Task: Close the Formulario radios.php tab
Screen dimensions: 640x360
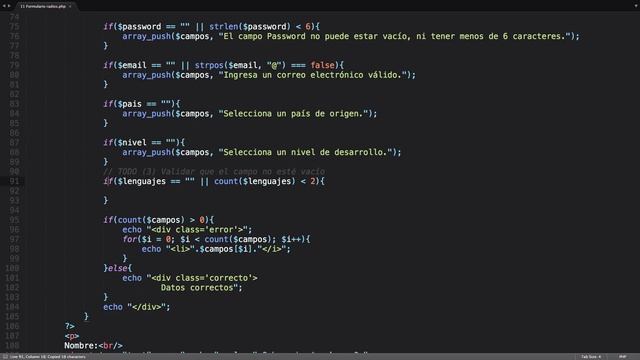Action: pyautogui.click(x=70, y=6)
